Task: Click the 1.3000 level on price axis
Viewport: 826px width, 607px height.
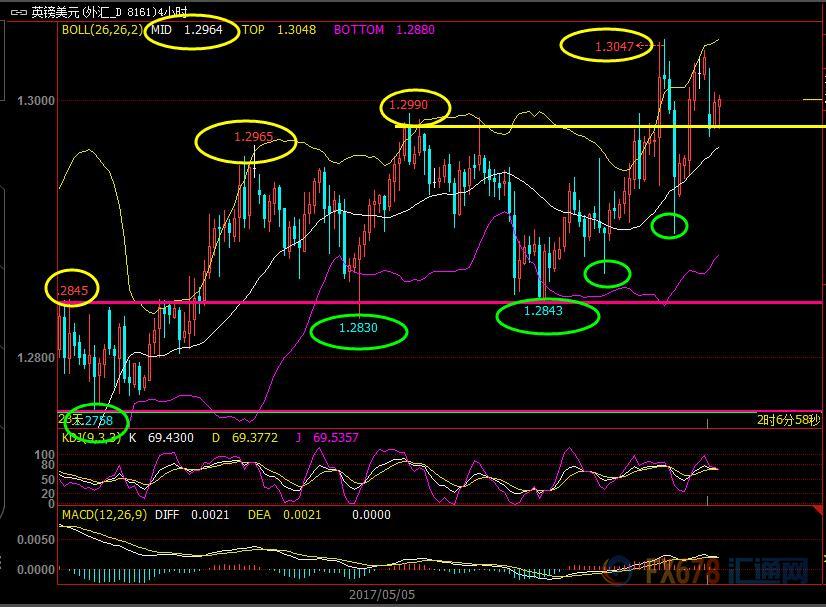Action: [36, 100]
